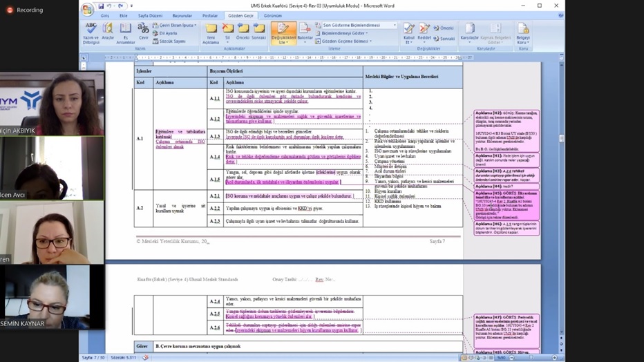Click the %90 zoom level button
Screen dimensions: 644x362
(502, 357)
